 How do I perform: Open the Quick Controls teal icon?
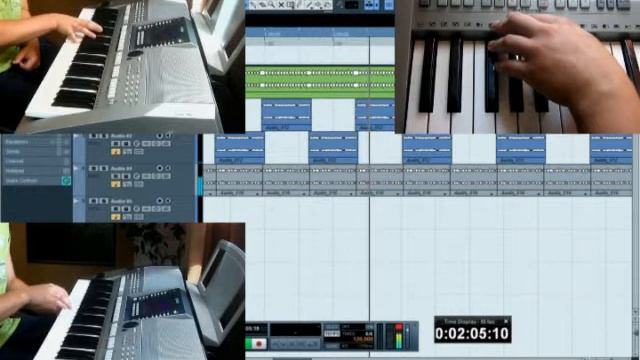tap(66, 180)
